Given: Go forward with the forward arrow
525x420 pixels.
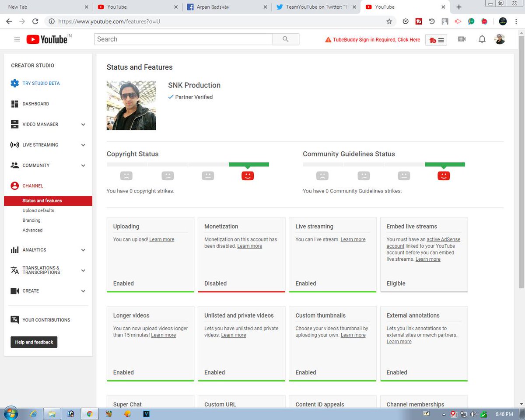Looking at the screenshot, I should click(x=22, y=21).
